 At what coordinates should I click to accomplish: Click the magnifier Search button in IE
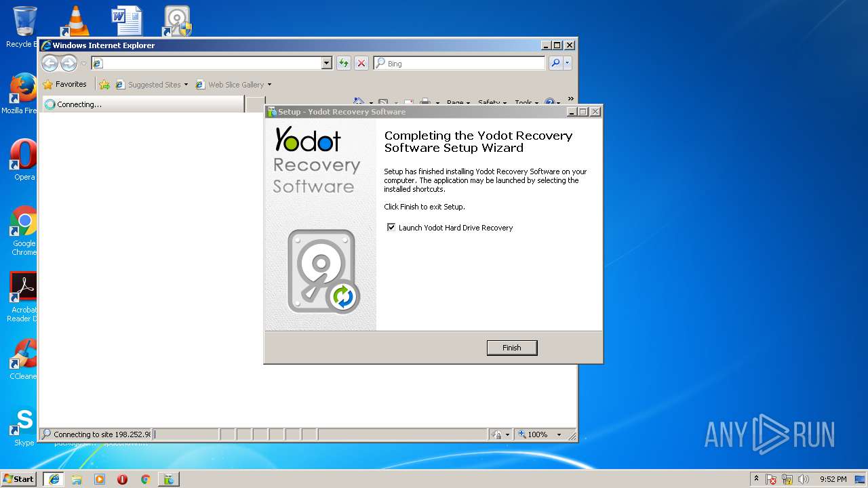555,63
